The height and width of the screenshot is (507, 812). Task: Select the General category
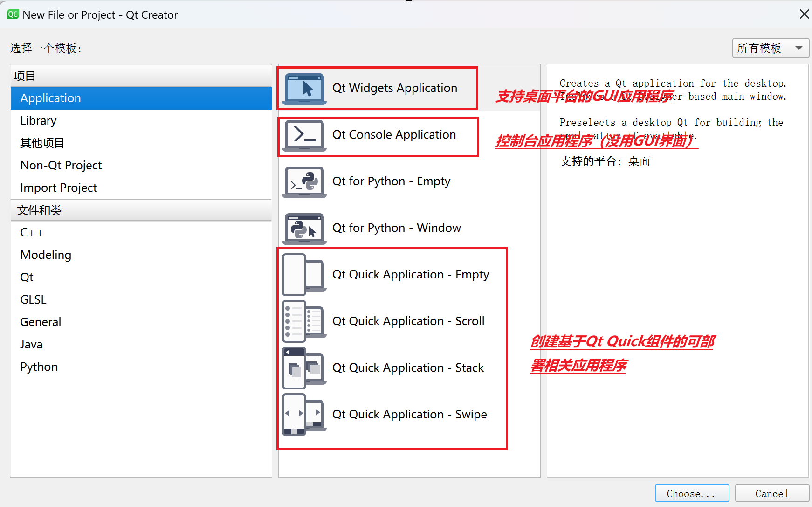pos(141,322)
